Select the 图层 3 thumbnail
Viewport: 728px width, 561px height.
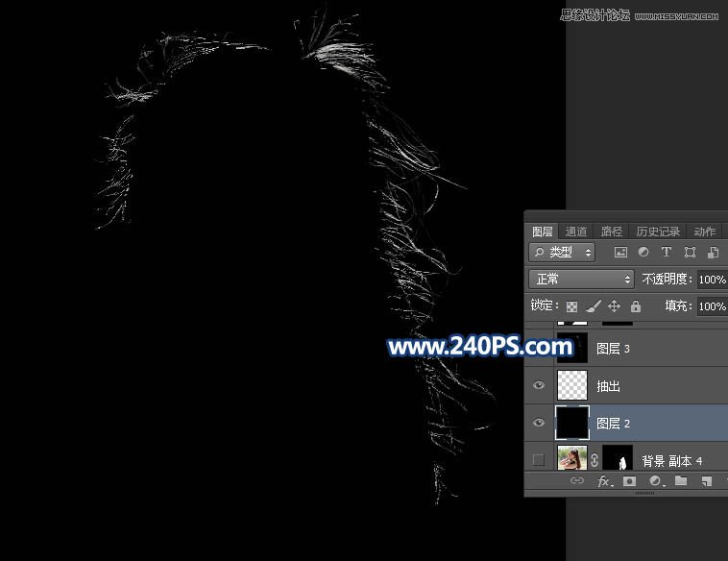point(572,348)
